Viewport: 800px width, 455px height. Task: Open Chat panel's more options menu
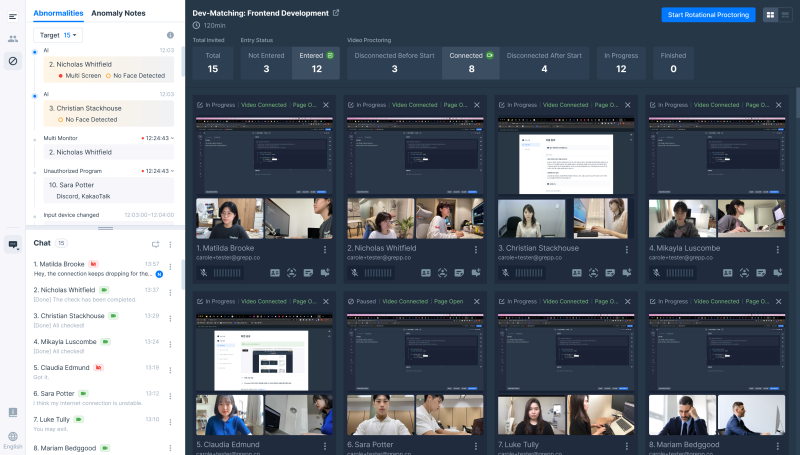(x=170, y=243)
